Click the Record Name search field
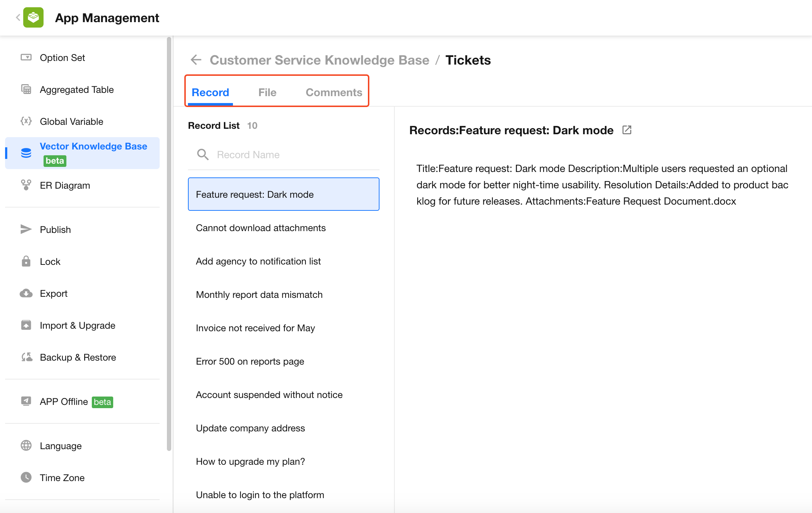This screenshot has width=812, height=513. [290, 155]
